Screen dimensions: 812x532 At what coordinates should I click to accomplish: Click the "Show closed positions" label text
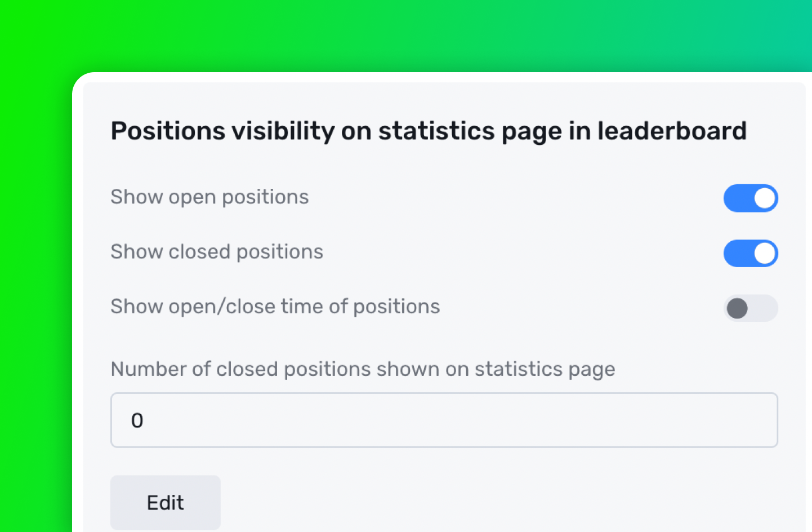point(217,252)
